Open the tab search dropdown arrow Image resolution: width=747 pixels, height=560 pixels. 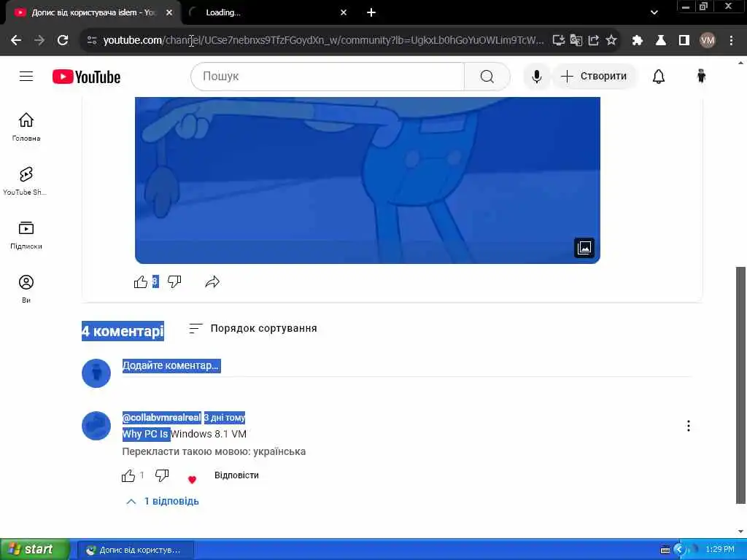pyautogui.click(x=654, y=13)
